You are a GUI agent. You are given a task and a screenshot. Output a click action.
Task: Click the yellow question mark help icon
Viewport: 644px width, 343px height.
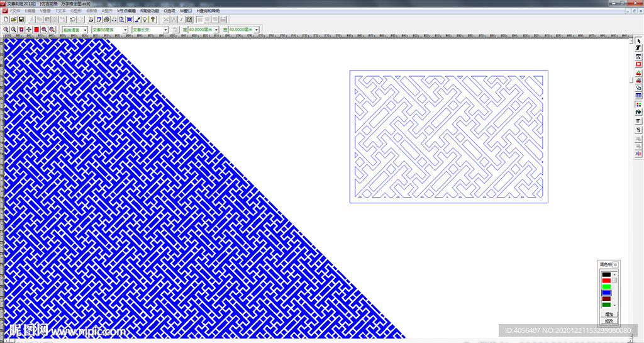[x=153, y=20]
